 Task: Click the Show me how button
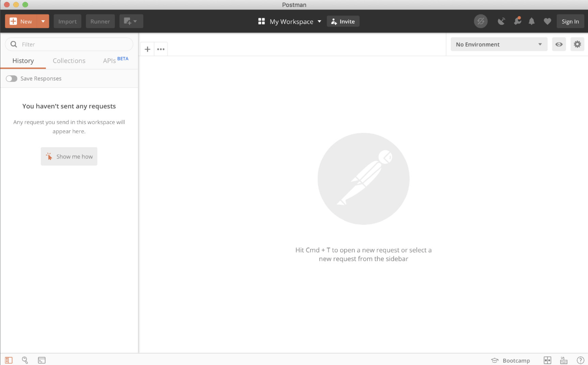click(x=69, y=157)
